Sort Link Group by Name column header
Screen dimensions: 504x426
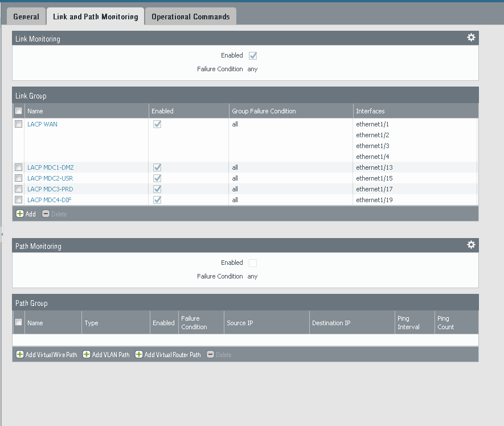pyautogui.click(x=35, y=111)
